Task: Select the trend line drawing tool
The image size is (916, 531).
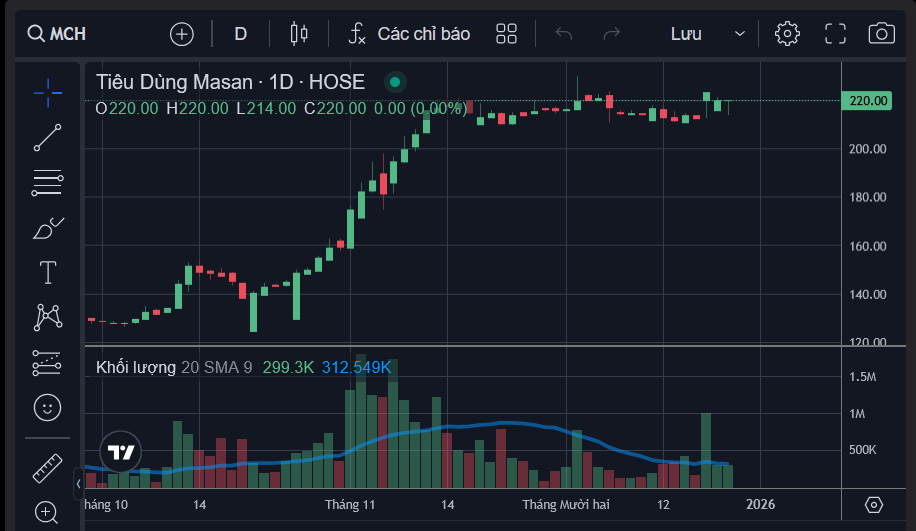Action: [x=47, y=138]
